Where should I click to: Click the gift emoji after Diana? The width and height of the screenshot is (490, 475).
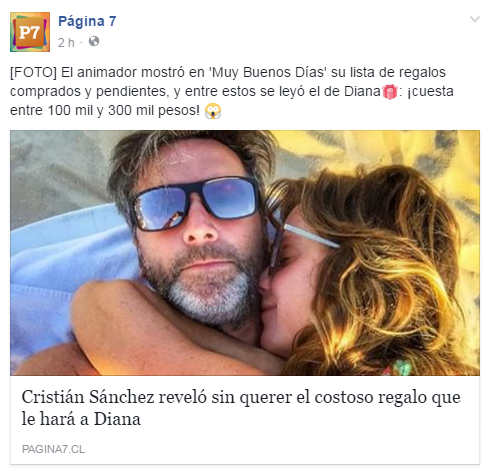click(390, 92)
